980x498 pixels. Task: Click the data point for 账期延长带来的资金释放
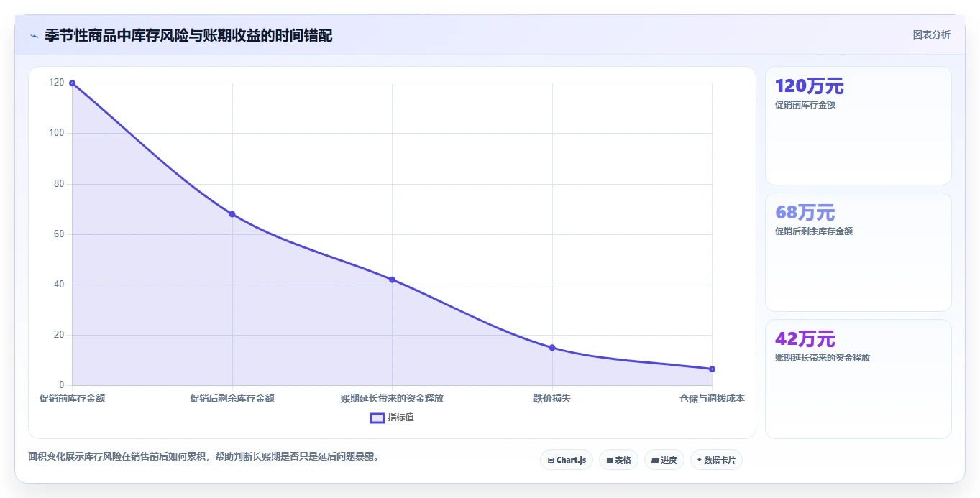click(392, 280)
